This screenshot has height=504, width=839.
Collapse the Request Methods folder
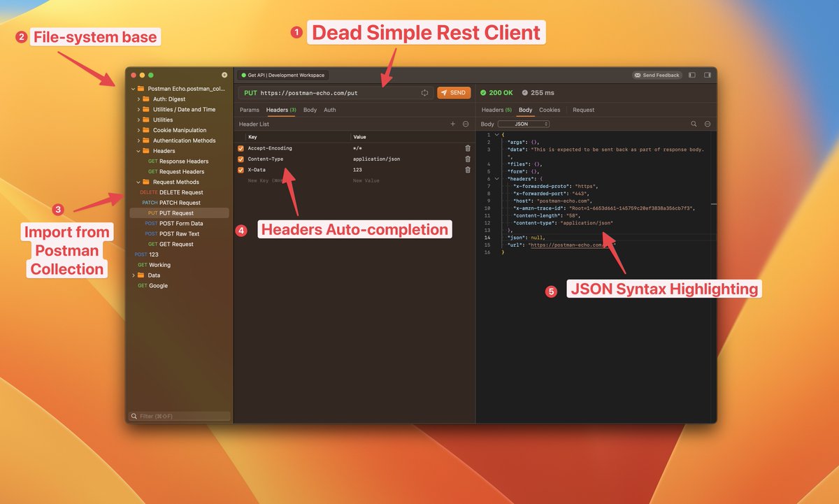coord(138,181)
